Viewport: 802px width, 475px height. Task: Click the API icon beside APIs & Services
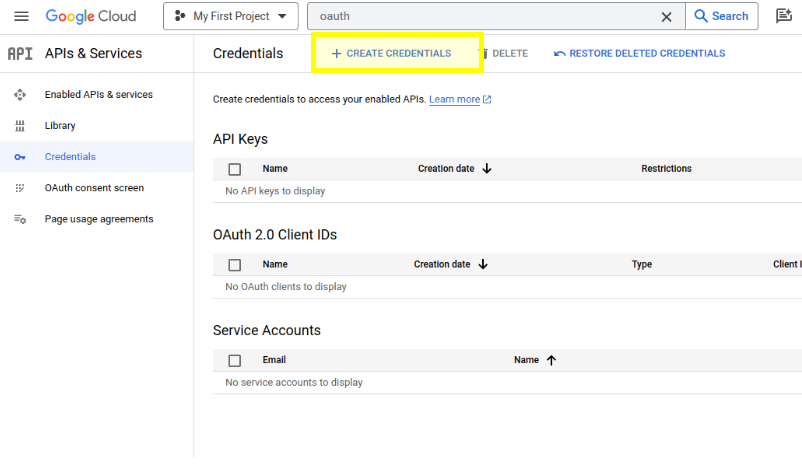(x=20, y=54)
